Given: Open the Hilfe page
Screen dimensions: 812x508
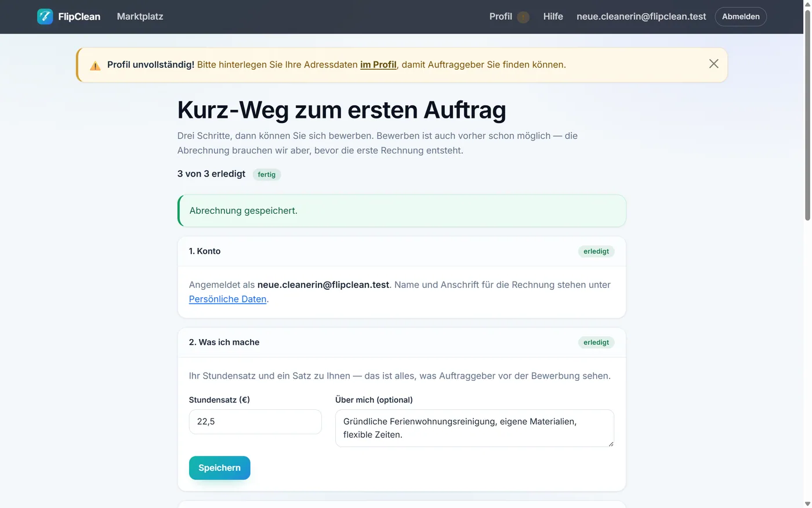Looking at the screenshot, I should tap(553, 17).
